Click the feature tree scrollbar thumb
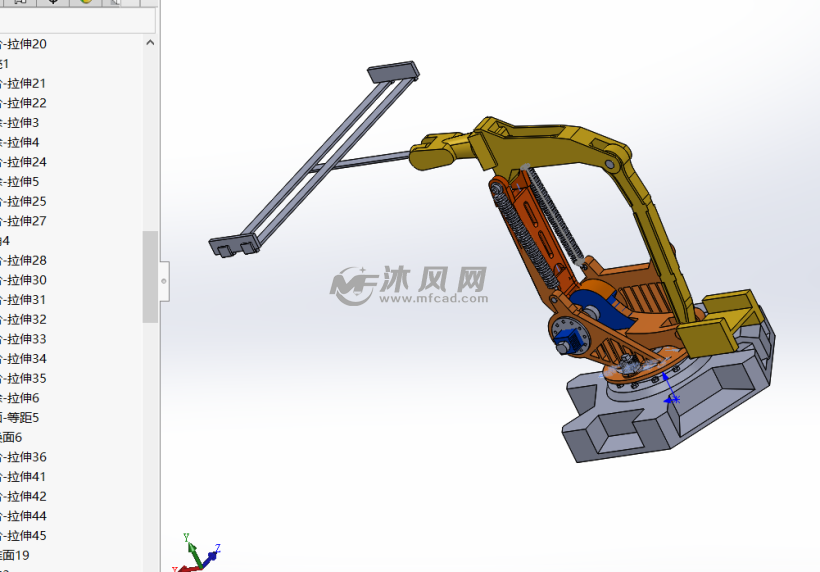Viewport: 820px width, 572px height. pos(150,276)
